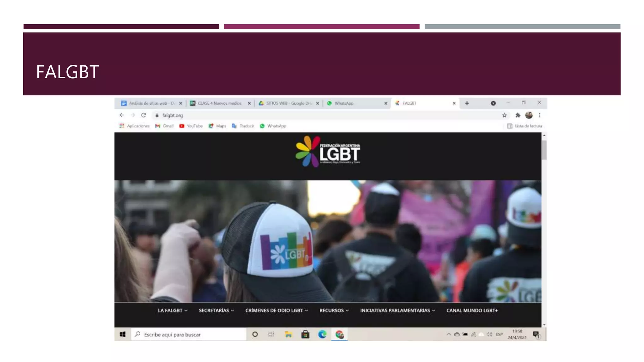Expand the CRÍMENES DE ODIO LGBT menu
The height and width of the screenshot is (362, 644).
[276, 310]
